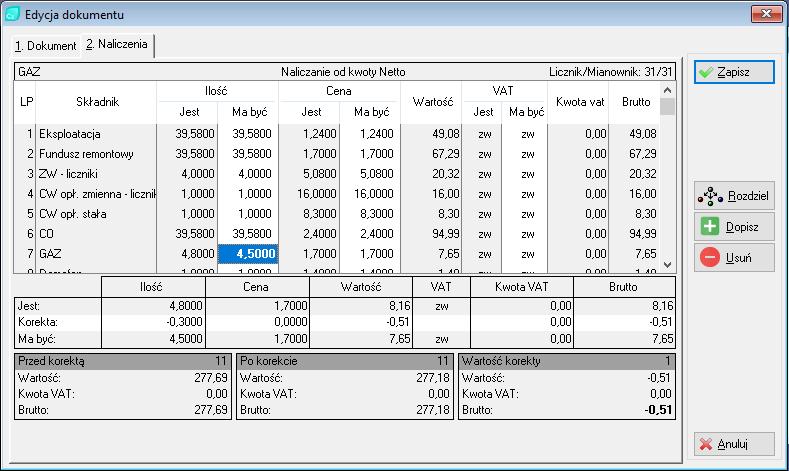Screen dimensions: 789x471
Task: Click the green checkmark icon on Zapisz
Action: point(706,72)
